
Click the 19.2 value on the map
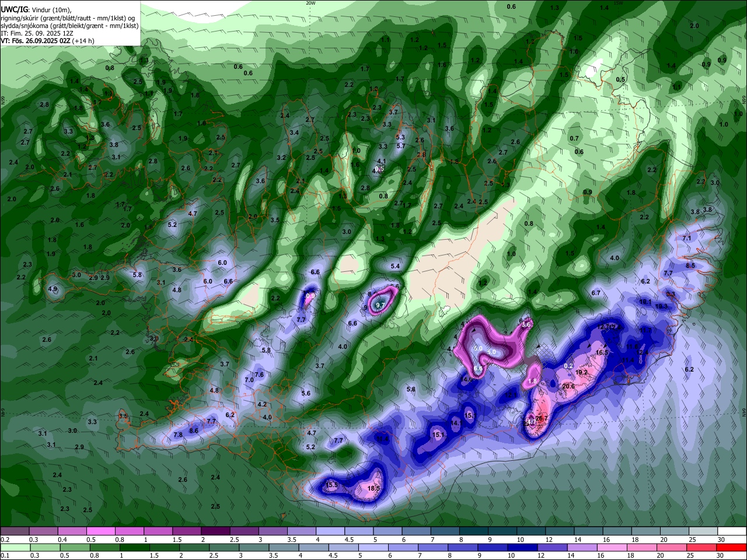(581, 372)
